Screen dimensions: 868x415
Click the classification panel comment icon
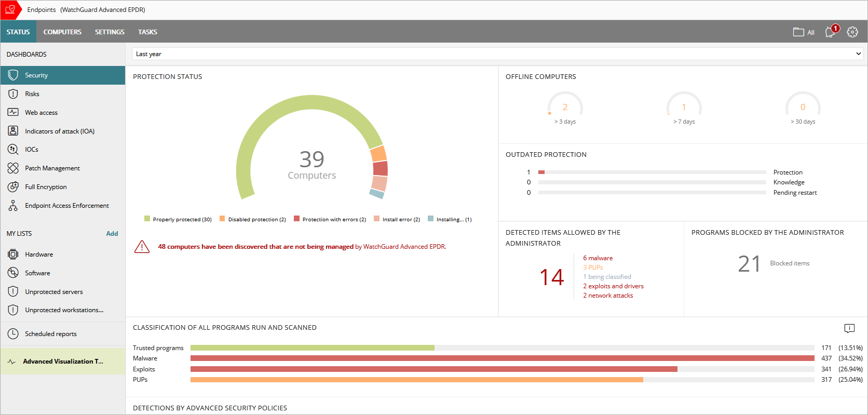[x=849, y=328]
